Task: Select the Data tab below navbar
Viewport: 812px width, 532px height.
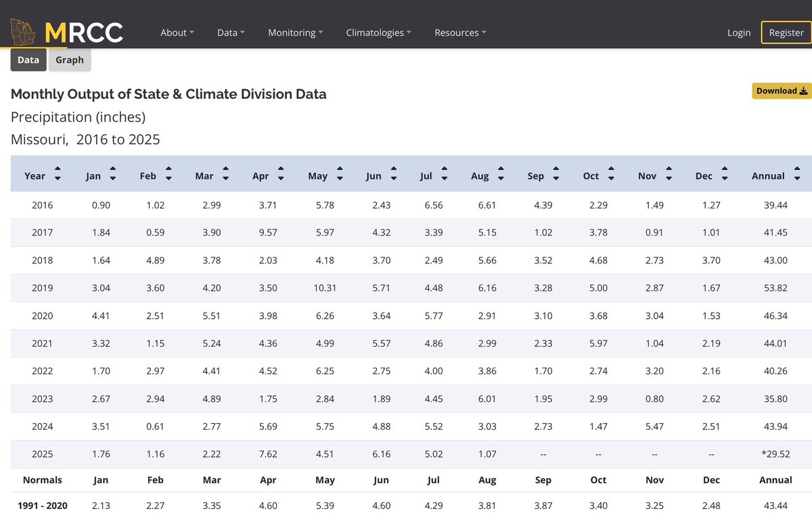Action: coord(28,60)
